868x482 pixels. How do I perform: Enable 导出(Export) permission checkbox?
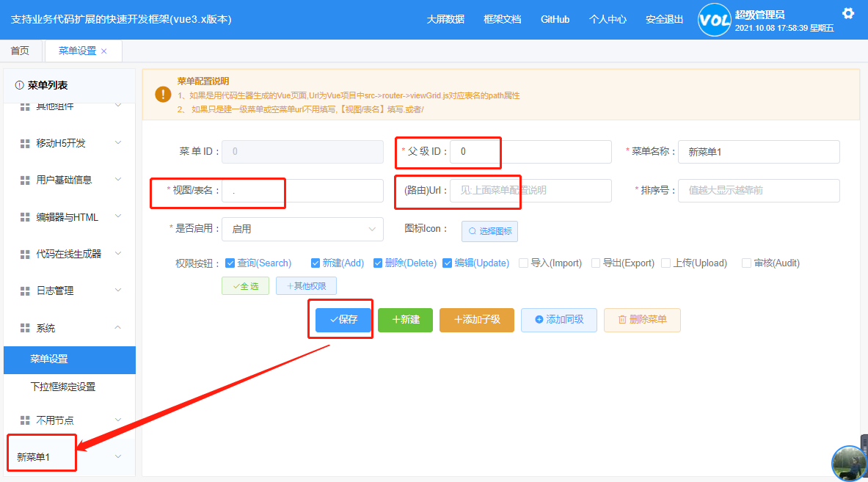pos(596,263)
